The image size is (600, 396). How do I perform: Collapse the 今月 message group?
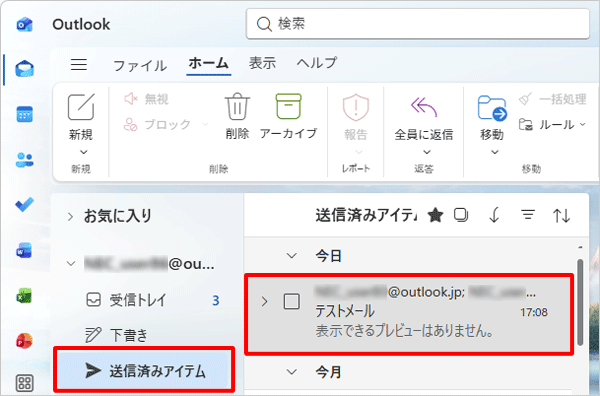tap(292, 372)
